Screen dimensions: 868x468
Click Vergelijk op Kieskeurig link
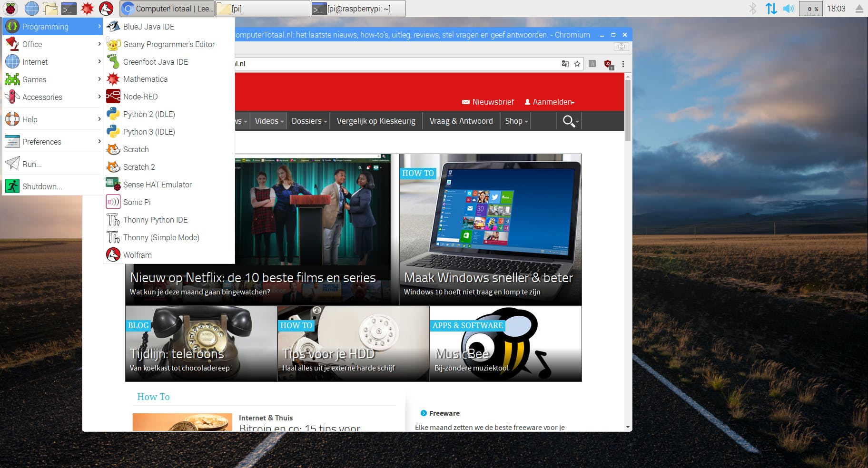coord(376,121)
